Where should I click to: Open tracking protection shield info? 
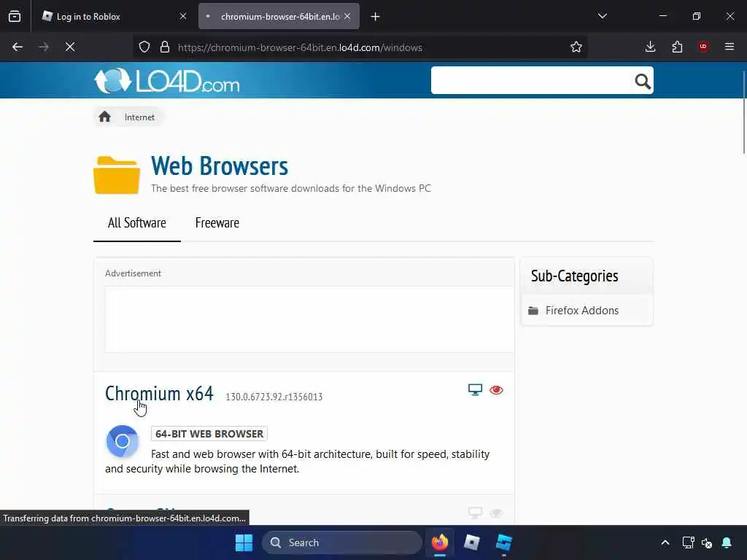(x=144, y=47)
